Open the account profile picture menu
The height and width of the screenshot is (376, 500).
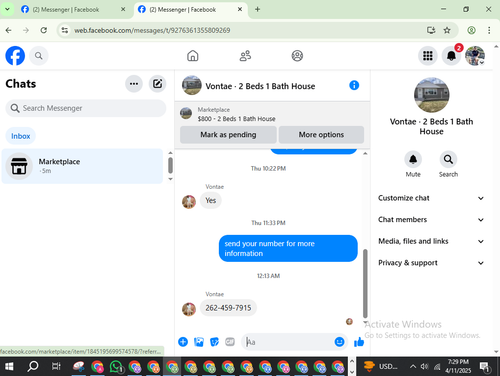(x=475, y=56)
